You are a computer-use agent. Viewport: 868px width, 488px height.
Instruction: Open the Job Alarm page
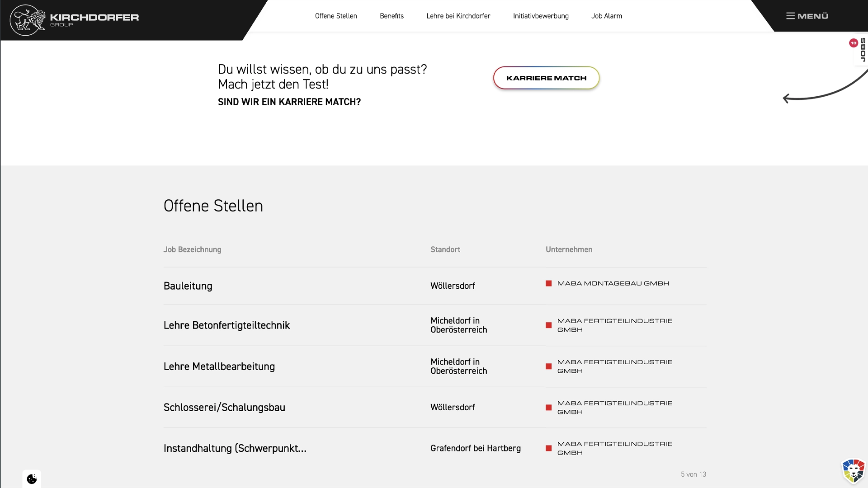pyautogui.click(x=606, y=16)
